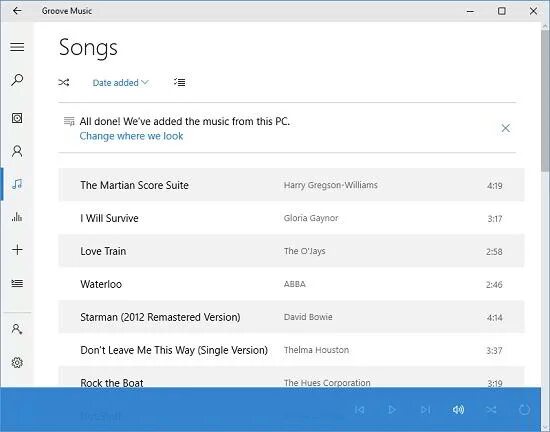
Task: Open the volume control in playback bar
Action: point(458,410)
